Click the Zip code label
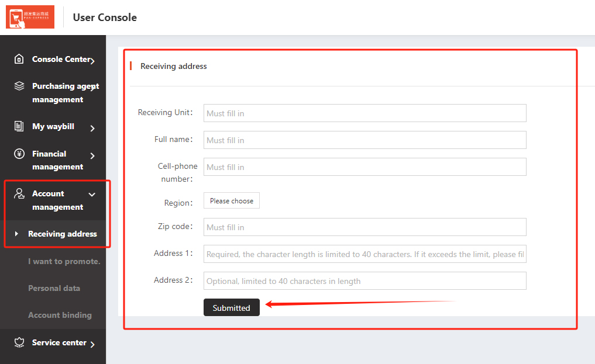This screenshot has width=595, height=364. (x=176, y=226)
